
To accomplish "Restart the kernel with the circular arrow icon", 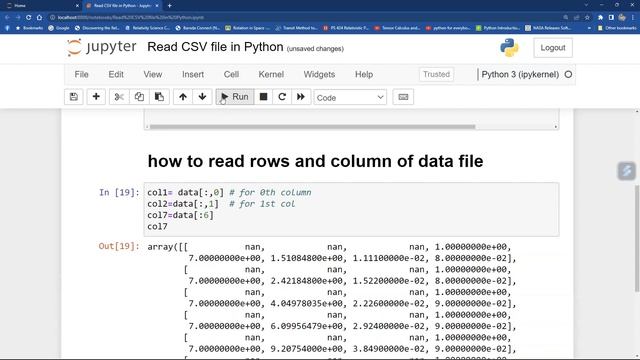I will (x=282, y=97).
